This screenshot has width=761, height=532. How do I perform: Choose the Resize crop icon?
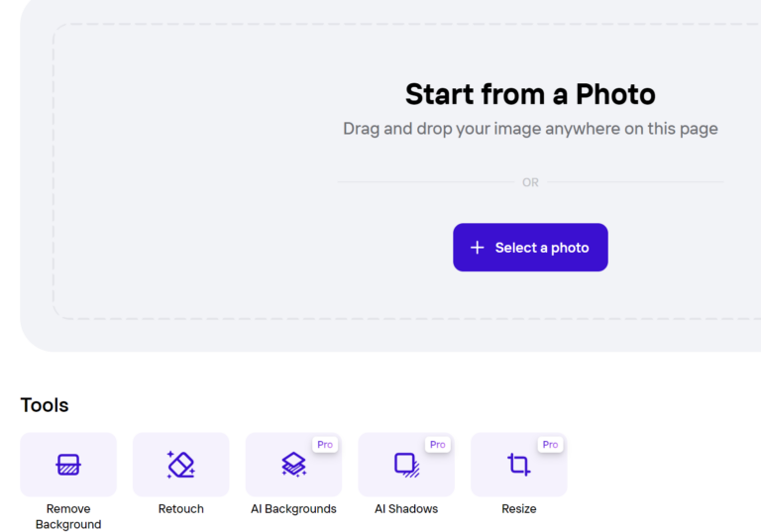click(519, 465)
